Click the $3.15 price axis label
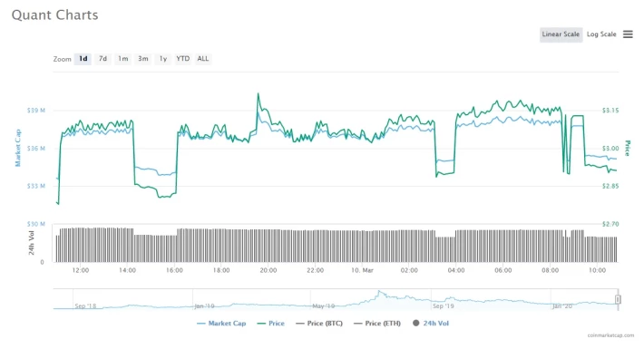This screenshot has width=644, height=349. (610, 111)
